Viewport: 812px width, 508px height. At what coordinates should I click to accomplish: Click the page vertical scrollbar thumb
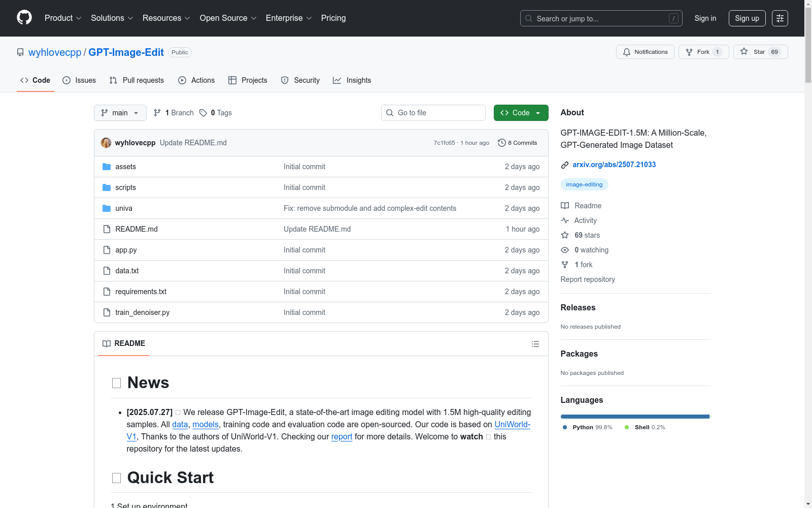(808, 45)
